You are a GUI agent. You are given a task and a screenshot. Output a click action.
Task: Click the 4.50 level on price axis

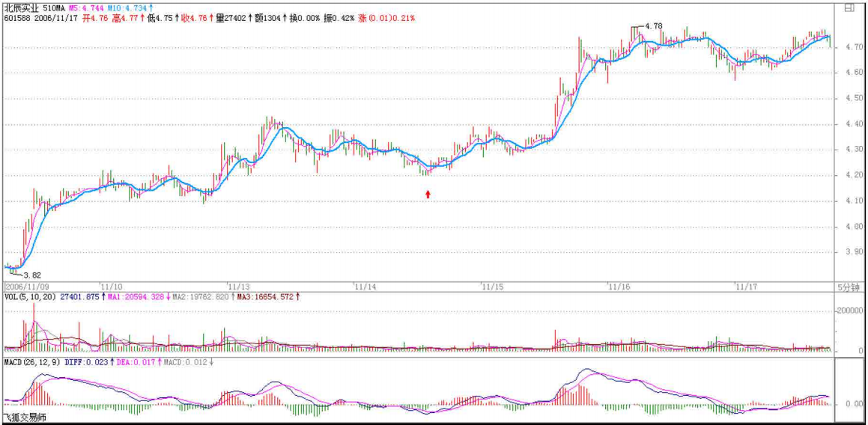pos(849,98)
